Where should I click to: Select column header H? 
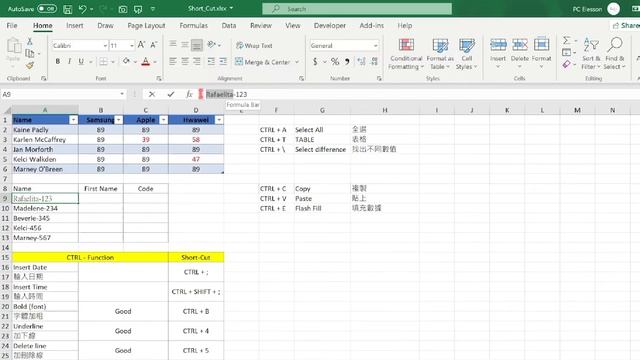(x=384, y=110)
